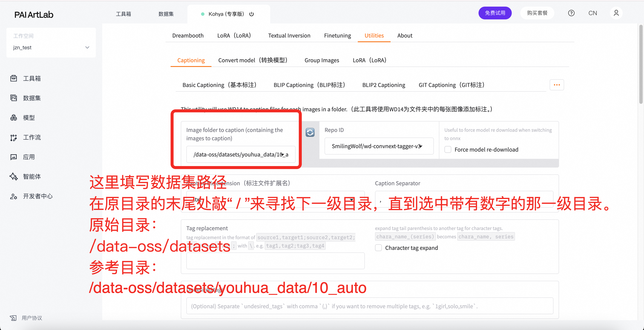The image size is (644, 330).
Task: Click the Kohya power icon in tab
Action: (252, 14)
